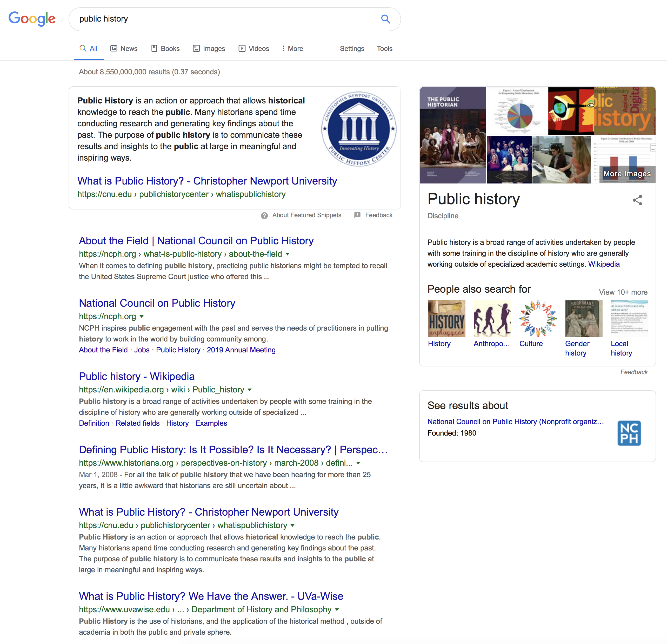Image resolution: width=667 pixels, height=644 pixels.
Task: Click the 'Local history' label link
Action: [x=621, y=349]
